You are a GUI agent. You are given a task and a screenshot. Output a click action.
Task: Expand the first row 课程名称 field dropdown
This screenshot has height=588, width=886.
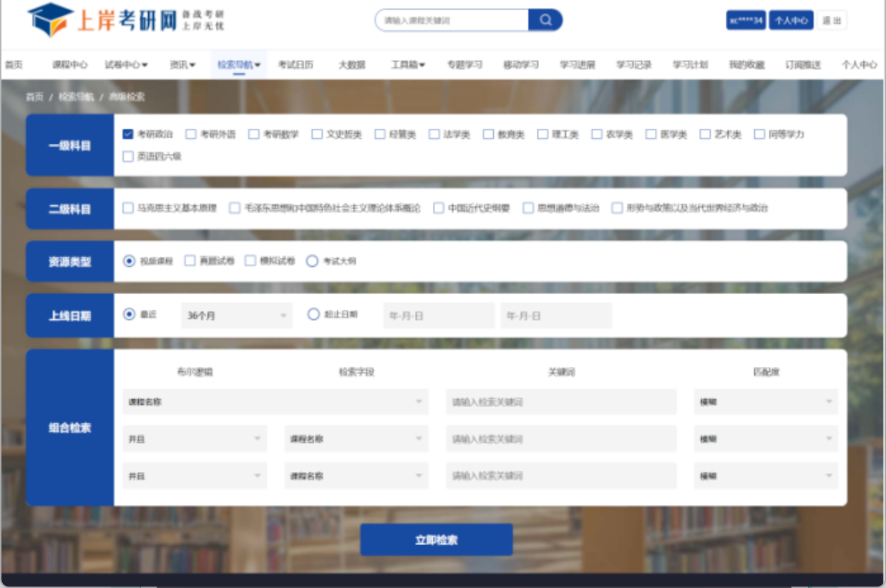click(275, 402)
